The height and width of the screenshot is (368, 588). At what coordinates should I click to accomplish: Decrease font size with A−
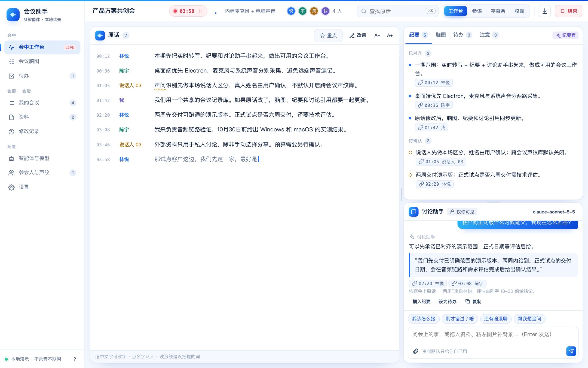point(377,35)
